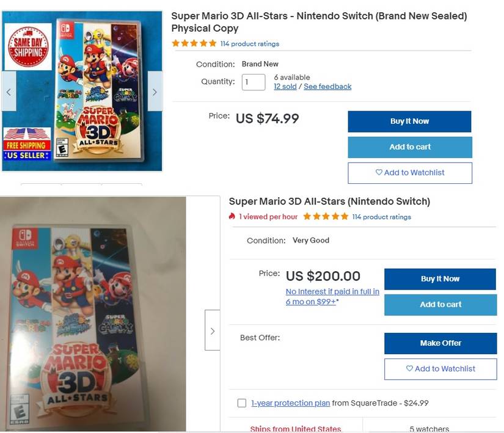The width and height of the screenshot is (504, 433).
Task: Click the left carousel arrow on the product photo
Action: 9,91
